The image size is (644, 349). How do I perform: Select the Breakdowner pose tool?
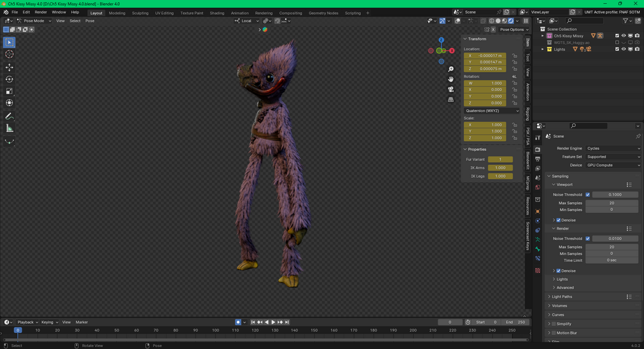[x=9, y=142]
